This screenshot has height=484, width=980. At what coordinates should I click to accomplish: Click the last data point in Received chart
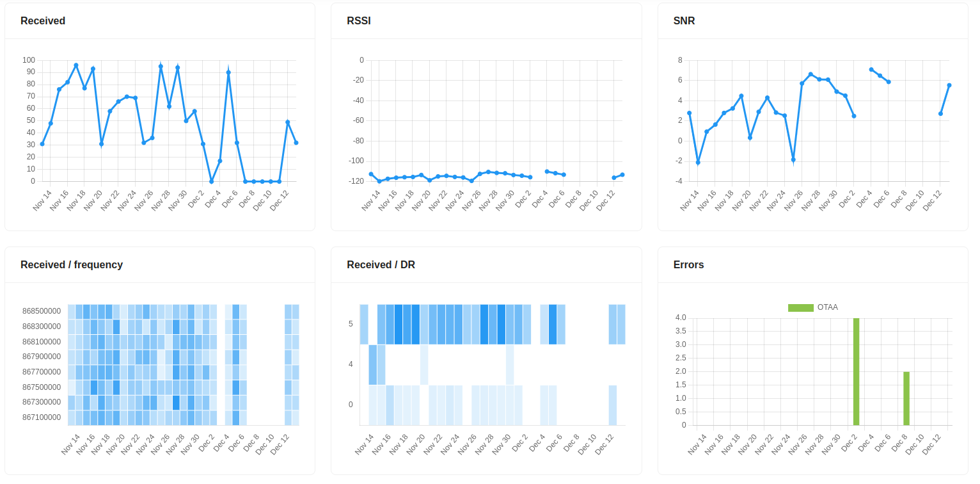[x=296, y=143]
